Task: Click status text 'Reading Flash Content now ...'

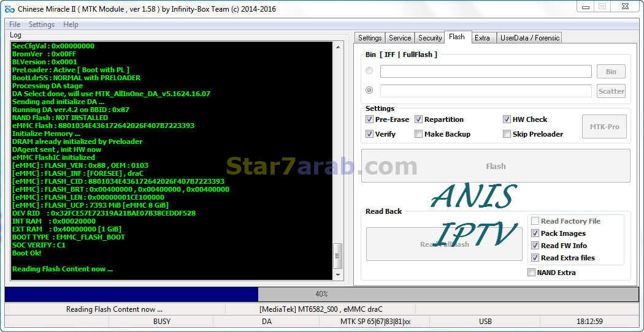Action: pos(114,309)
